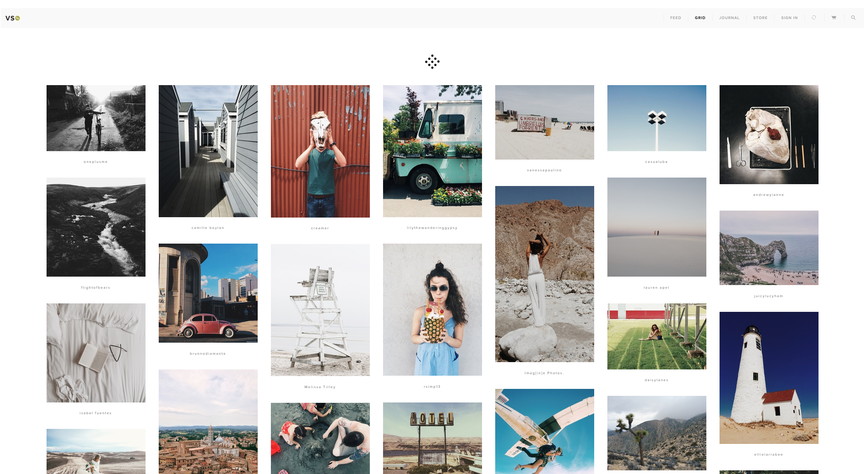Open the white lighthouse photo
This screenshot has width=868, height=474.
(x=769, y=378)
